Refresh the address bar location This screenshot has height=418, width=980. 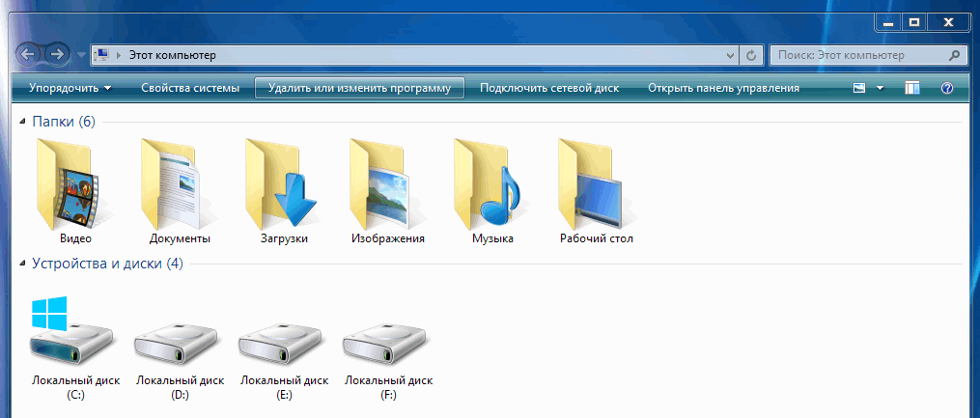[x=751, y=55]
